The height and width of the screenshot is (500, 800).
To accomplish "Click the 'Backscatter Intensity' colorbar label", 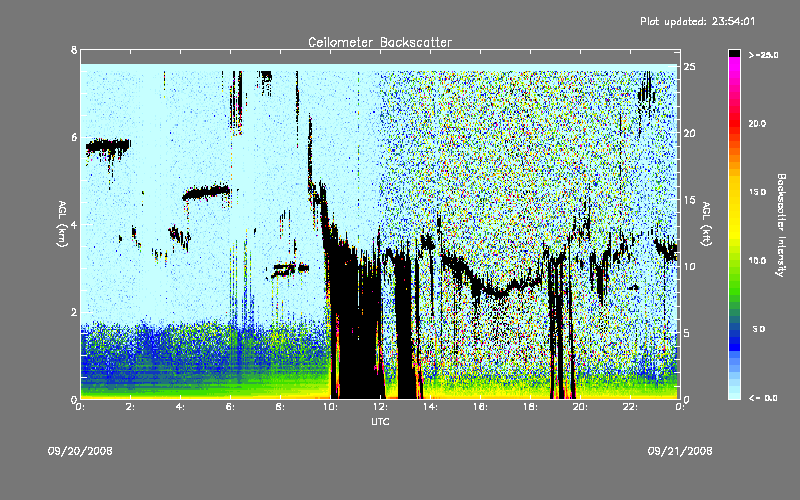I will tap(781, 225).
